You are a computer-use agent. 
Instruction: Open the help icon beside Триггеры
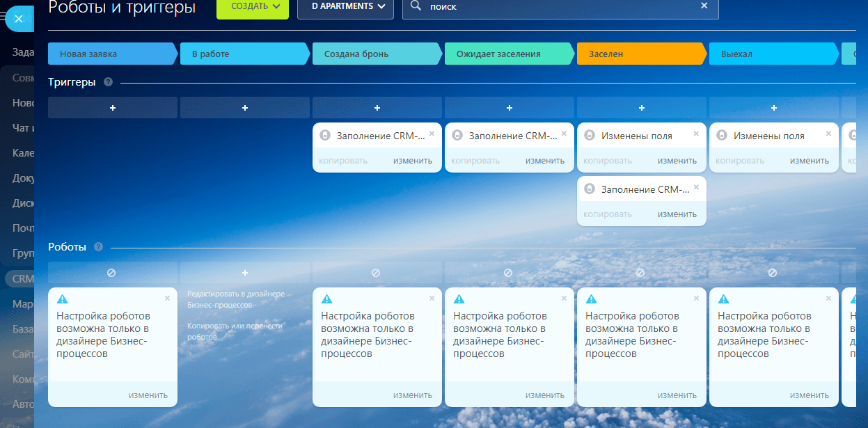coord(108,82)
